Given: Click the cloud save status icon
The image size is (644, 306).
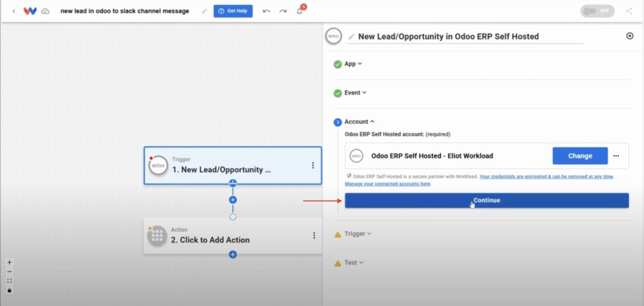Looking at the screenshot, I should pyautogui.click(x=45, y=11).
